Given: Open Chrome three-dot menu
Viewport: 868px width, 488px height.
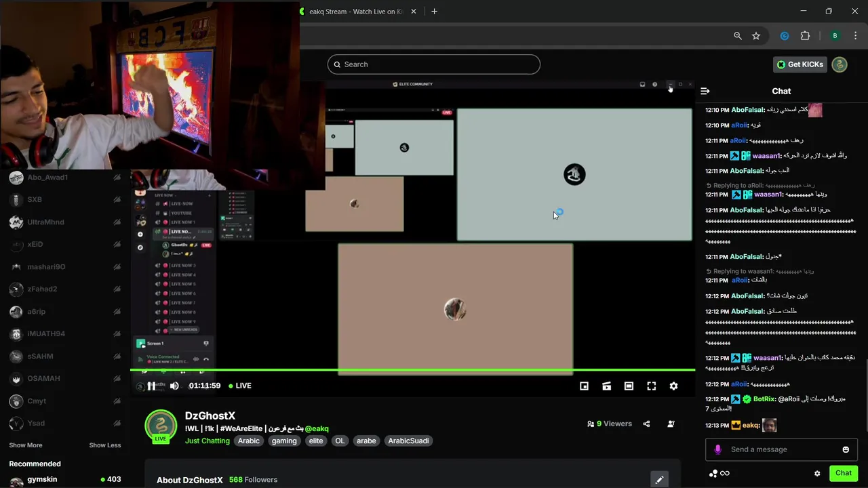Looking at the screenshot, I should tap(856, 36).
